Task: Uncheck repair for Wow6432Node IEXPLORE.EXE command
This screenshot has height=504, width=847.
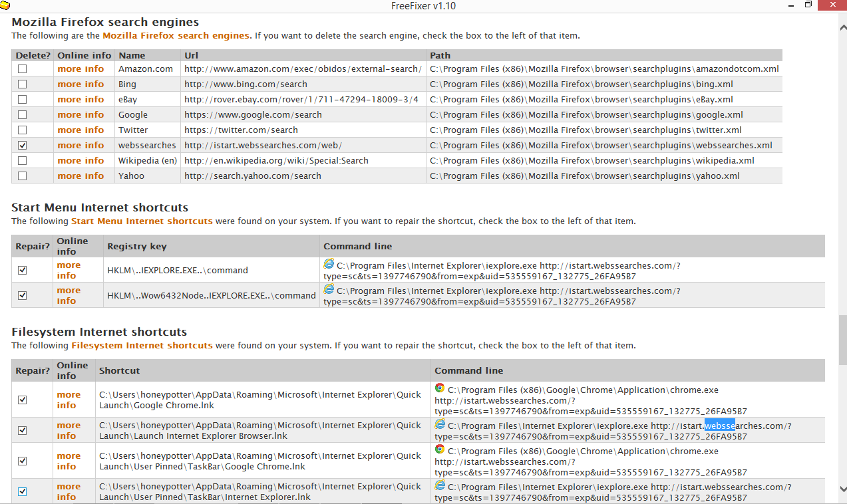Action: point(23,296)
